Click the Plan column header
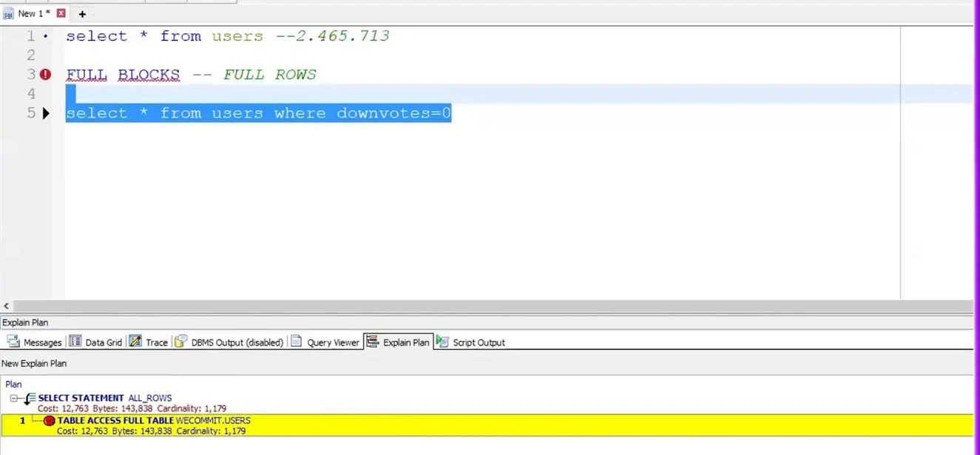This screenshot has width=980, height=455. tap(13, 384)
